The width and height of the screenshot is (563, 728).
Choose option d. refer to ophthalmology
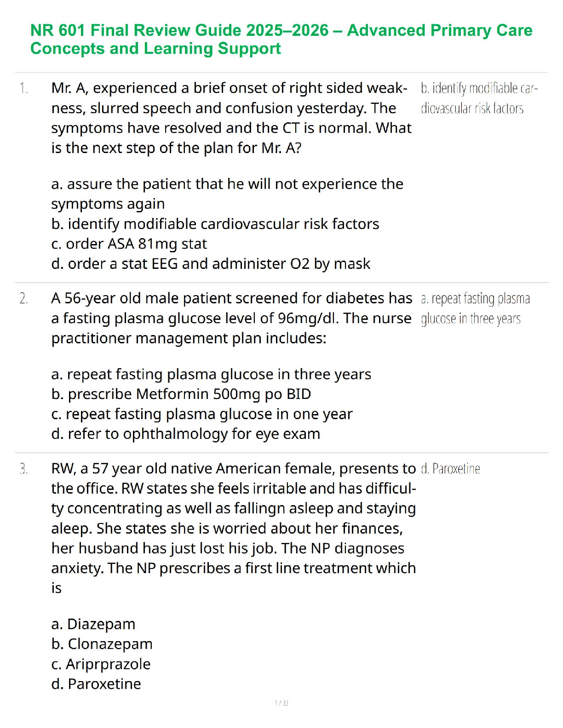(186, 434)
